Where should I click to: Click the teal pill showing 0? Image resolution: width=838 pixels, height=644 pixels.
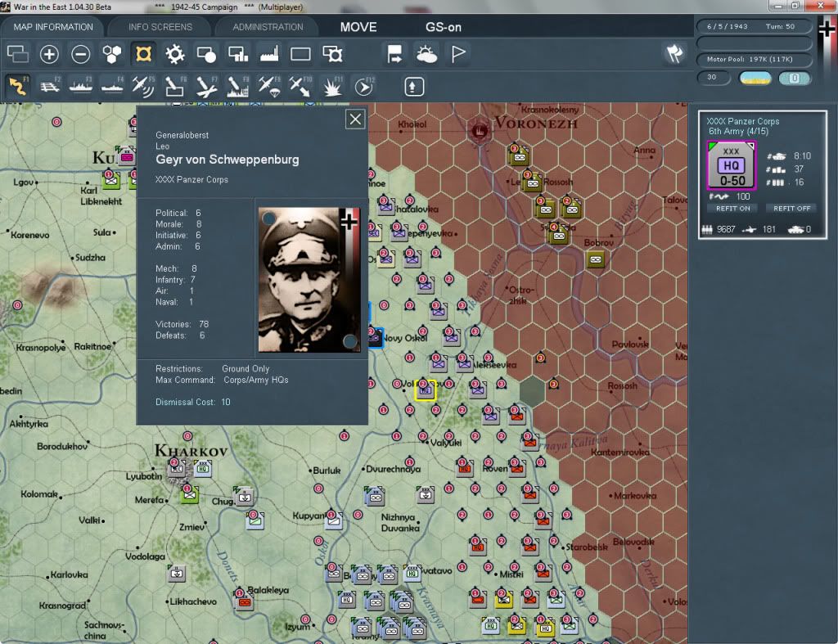[795, 79]
